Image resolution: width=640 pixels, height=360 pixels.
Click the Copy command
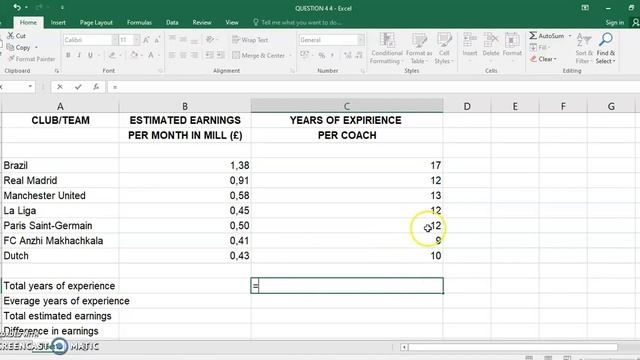(x=19, y=47)
